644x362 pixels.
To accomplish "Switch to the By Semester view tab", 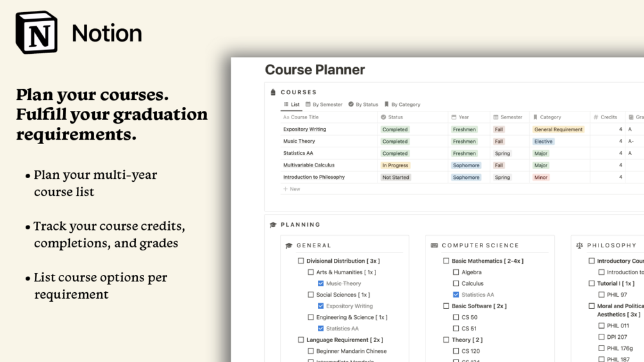I will pyautogui.click(x=324, y=104).
